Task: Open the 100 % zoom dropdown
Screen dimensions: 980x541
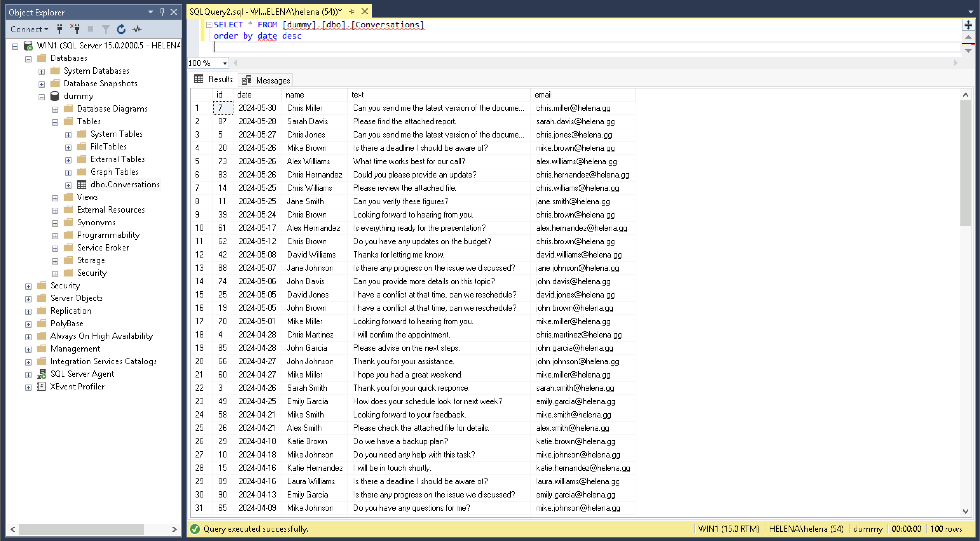Action: coord(225,63)
